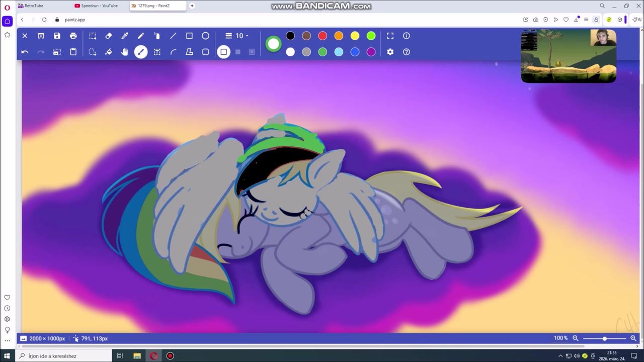The width and height of the screenshot is (644, 362).
Task: Pick the red color swatch
Action: click(x=323, y=36)
